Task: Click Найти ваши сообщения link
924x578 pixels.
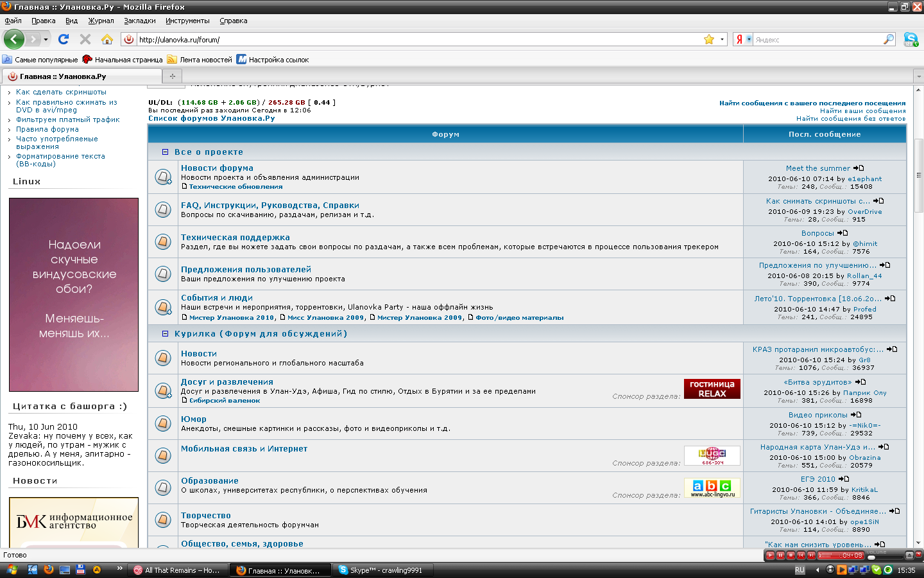Action: (x=863, y=111)
